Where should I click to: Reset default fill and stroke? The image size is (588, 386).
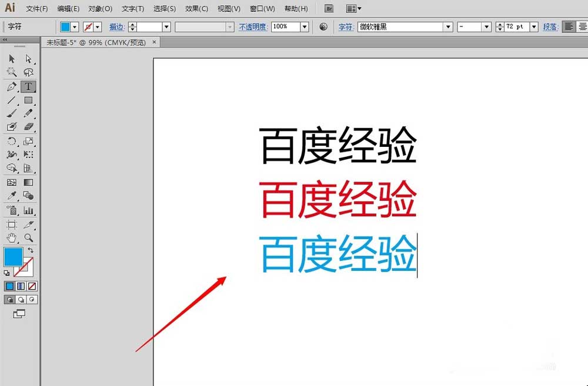point(6,273)
